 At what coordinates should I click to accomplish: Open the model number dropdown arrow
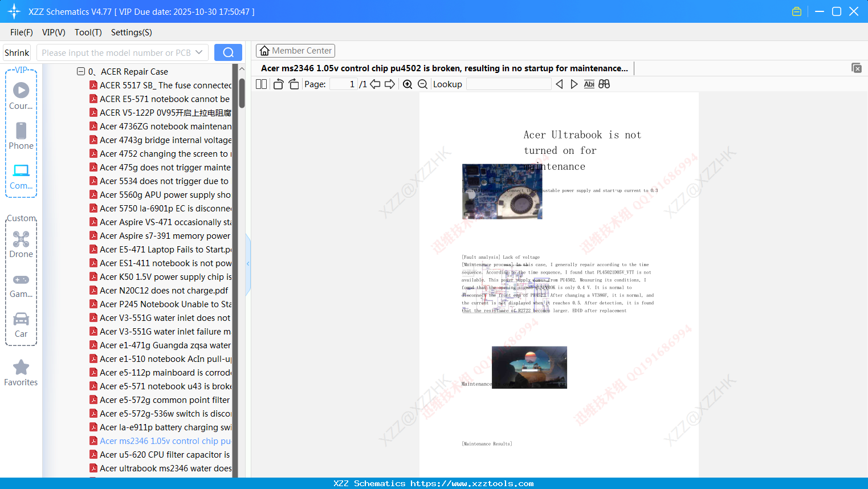[x=199, y=52]
